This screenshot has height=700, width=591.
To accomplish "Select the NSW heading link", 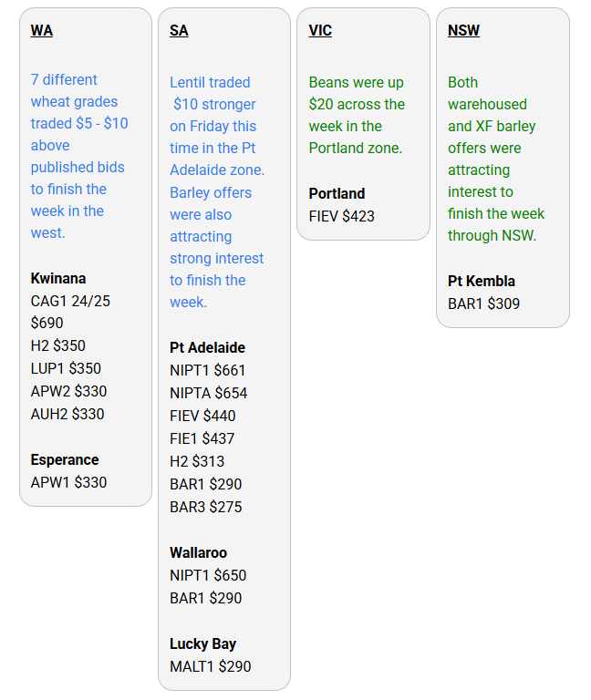I will pos(463,30).
